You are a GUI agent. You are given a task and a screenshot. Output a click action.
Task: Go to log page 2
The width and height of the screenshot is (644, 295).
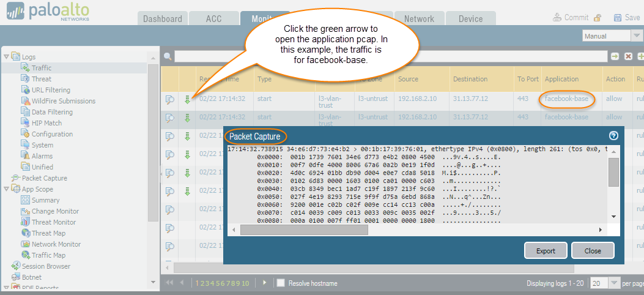tap(202, 283)
